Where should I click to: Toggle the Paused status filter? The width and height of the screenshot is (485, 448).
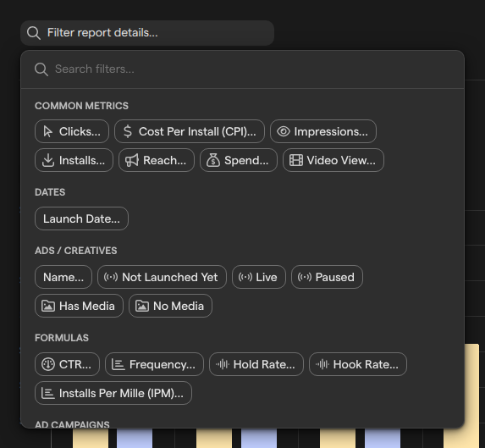coord(327,277)
